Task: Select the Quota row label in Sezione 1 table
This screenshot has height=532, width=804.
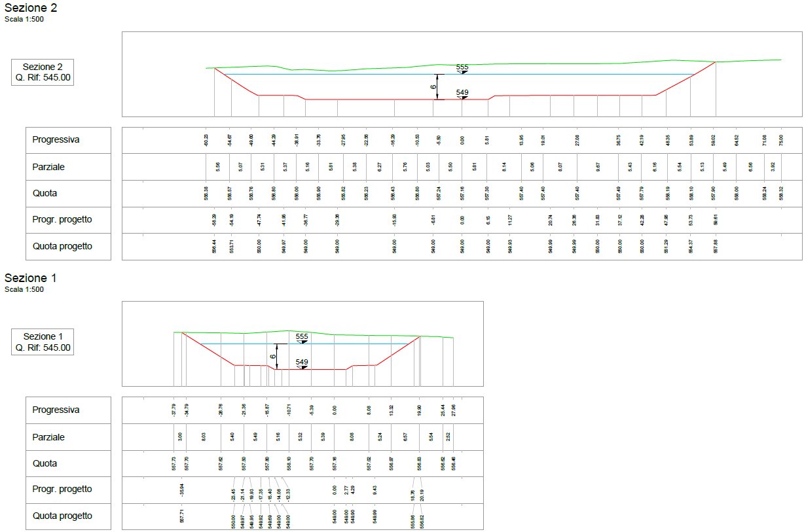Action: [45, 463]
